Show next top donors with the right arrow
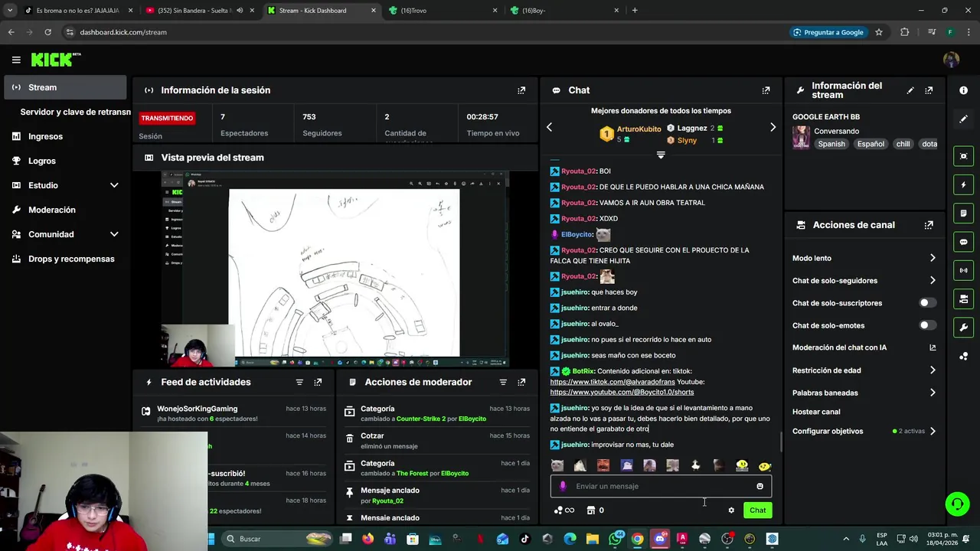980x551 pixels. 773,127
